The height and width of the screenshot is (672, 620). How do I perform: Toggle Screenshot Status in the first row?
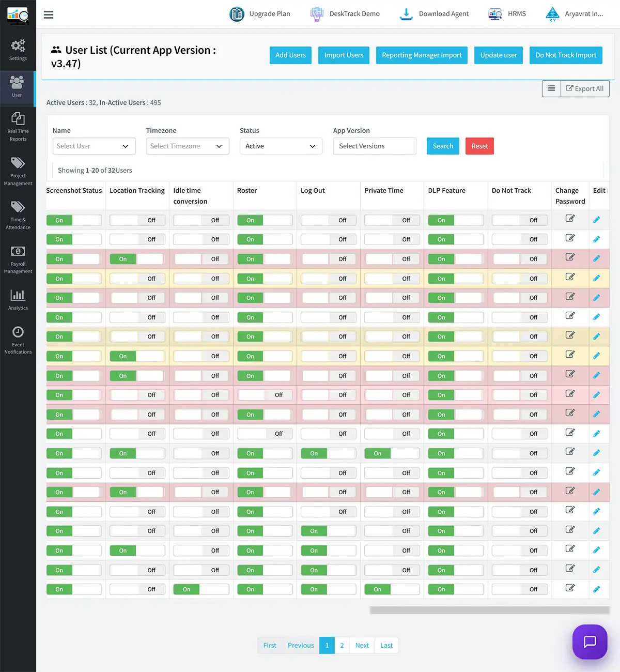(x=74, y=220)
